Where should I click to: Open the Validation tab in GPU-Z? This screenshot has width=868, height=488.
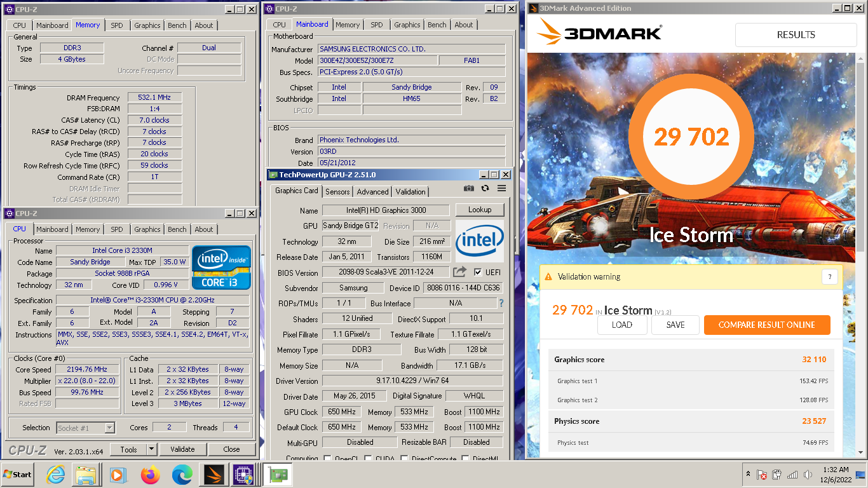point(410,191)
